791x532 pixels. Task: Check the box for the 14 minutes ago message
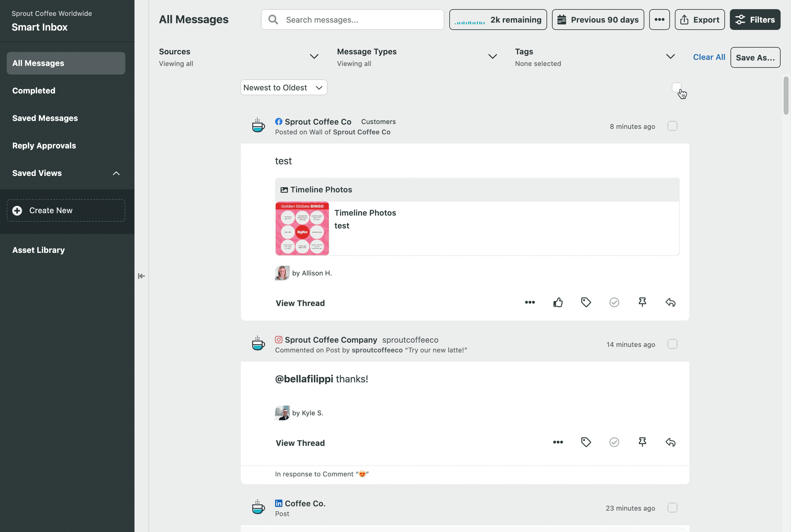point(672,344)
